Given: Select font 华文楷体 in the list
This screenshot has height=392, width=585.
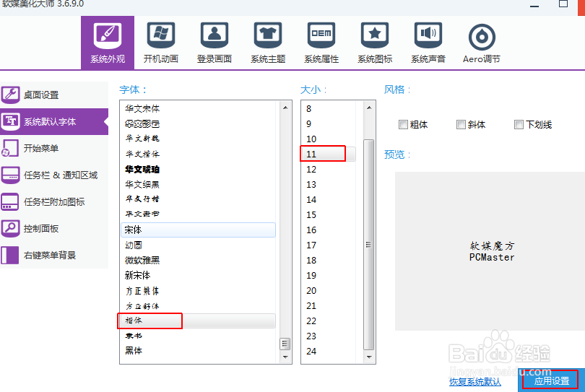Looking at the screenshot, I should click(x=198, y=154).
